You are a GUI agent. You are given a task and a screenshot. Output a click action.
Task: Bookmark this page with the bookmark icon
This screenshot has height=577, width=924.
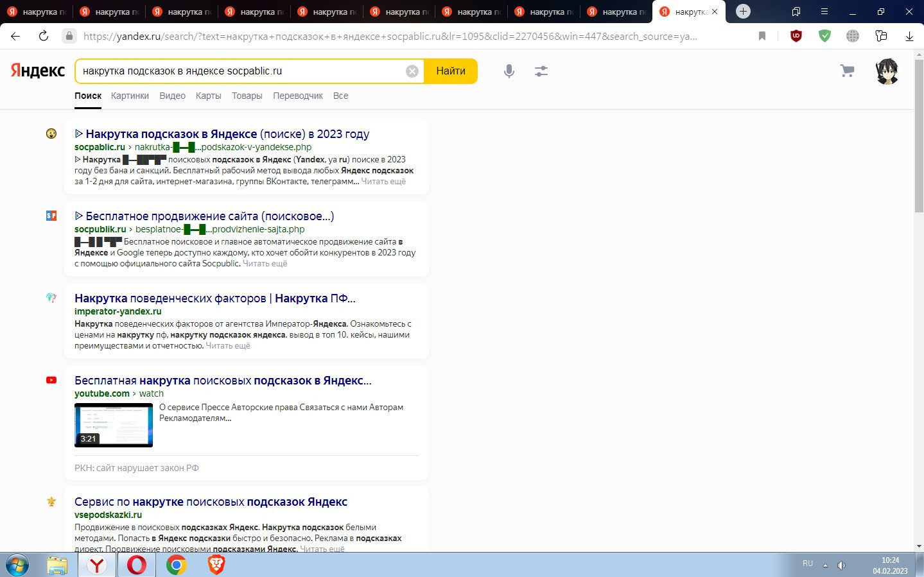[x=762, y=36]
